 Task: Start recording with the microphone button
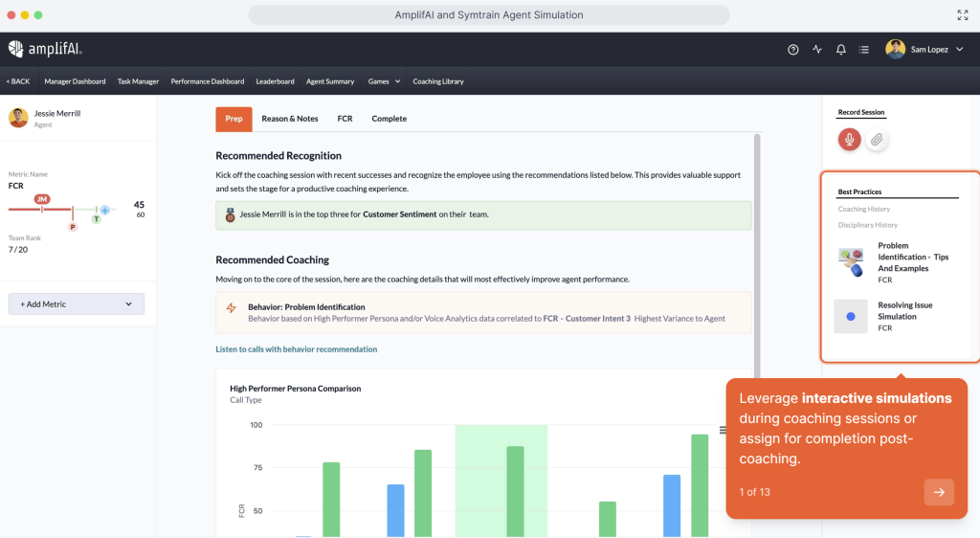coord(850,140)
